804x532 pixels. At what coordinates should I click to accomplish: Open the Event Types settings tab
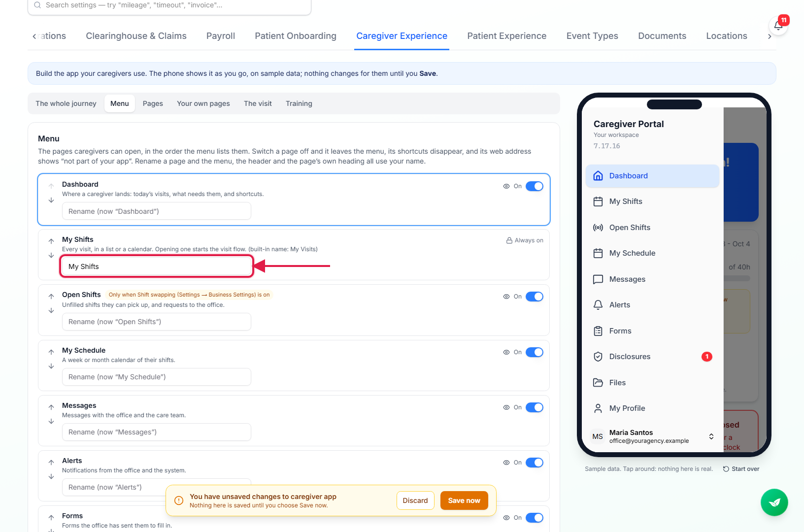coord(592,36)
